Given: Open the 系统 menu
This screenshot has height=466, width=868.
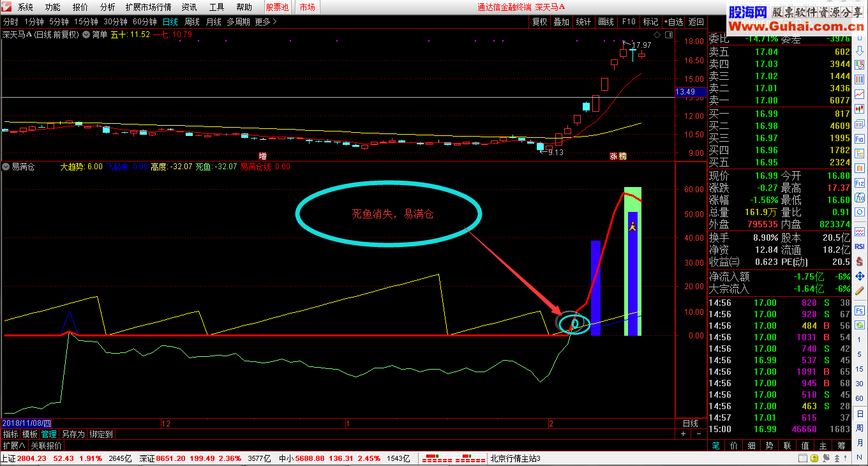Looking at the screenshot, I should 26,7.
